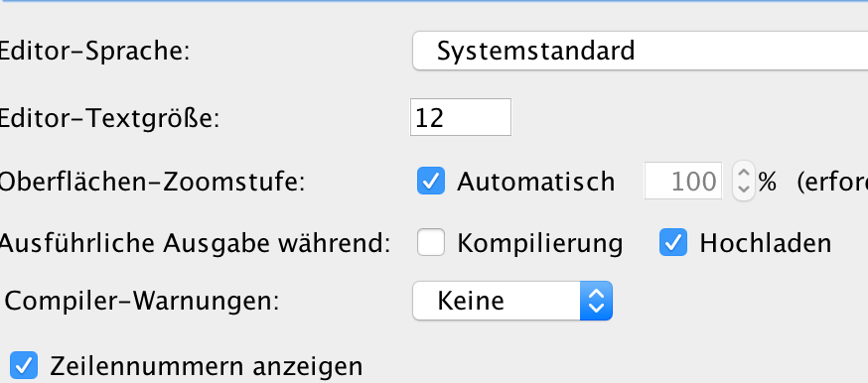This screenshot has width=868, height=383.
Task: Click the blue arrows of Keine dropdown
Action: tap(596, 302)
